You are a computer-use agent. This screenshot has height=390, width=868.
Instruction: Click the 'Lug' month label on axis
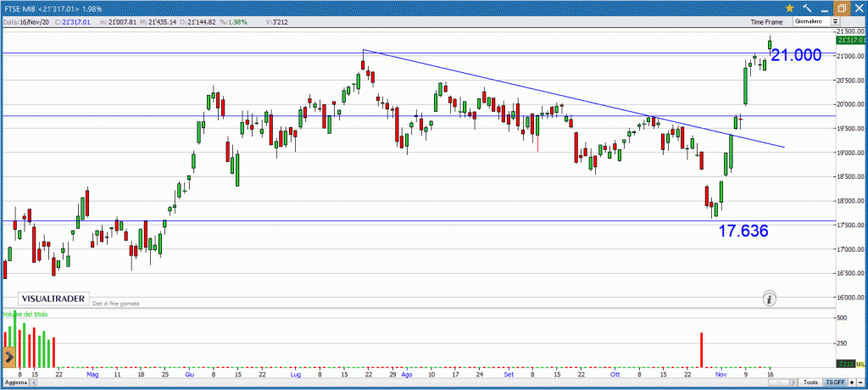pyautogui.click(x=295, y=374)
